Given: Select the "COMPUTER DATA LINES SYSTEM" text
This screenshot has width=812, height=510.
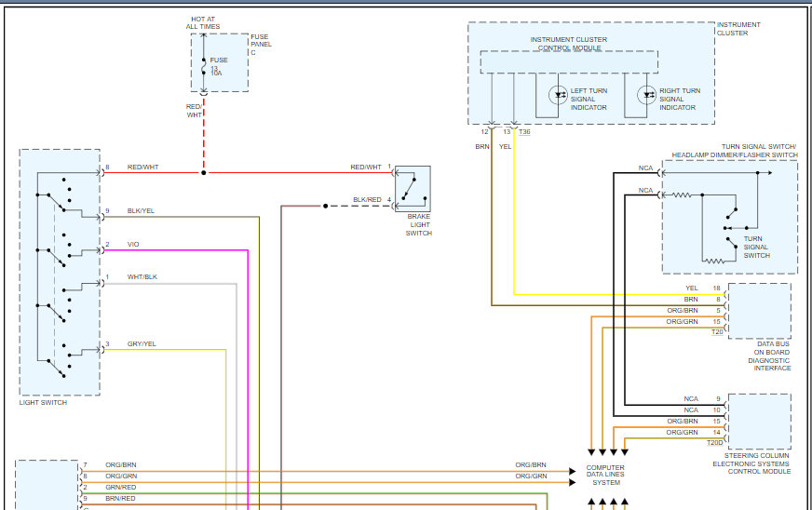Looking at the screenshot, I should click(605, 475).
